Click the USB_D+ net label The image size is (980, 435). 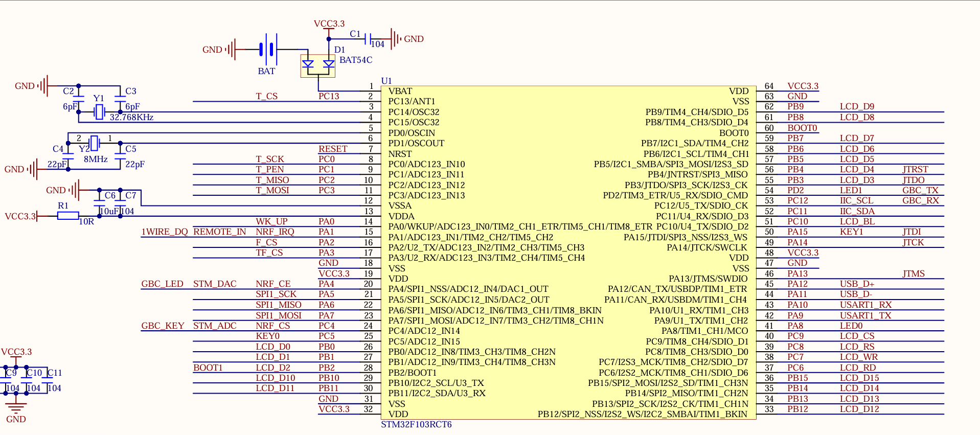point(857,284)
